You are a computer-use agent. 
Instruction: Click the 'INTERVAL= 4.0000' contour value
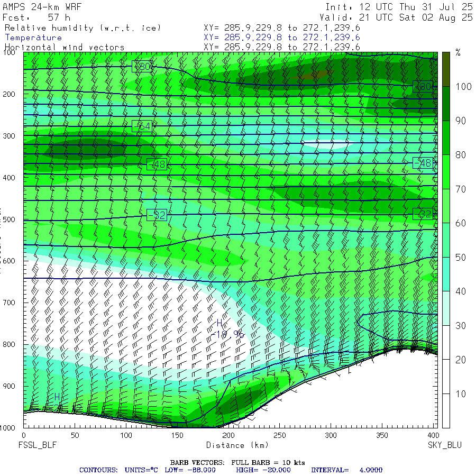tap(346, 470)
